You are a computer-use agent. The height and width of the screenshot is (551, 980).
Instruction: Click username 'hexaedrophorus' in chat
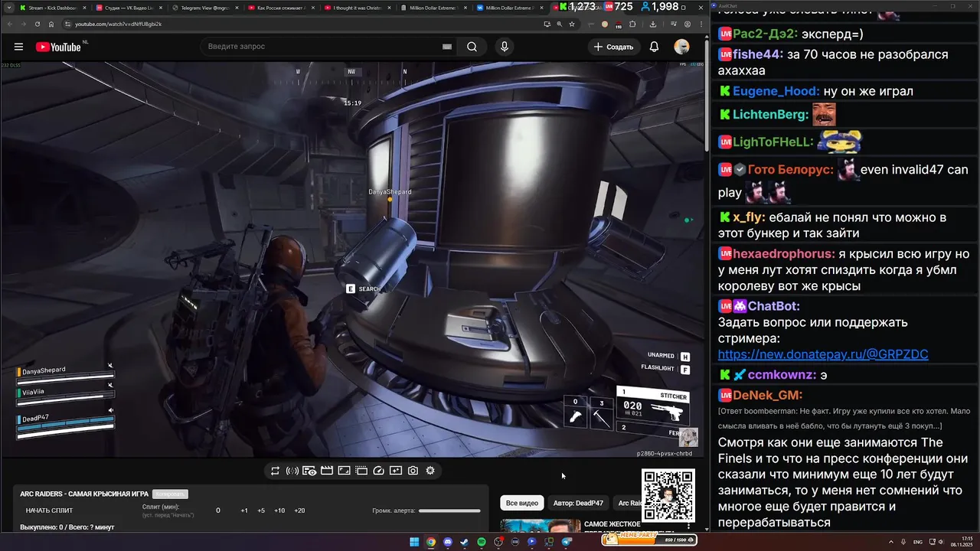click(783, 253)
